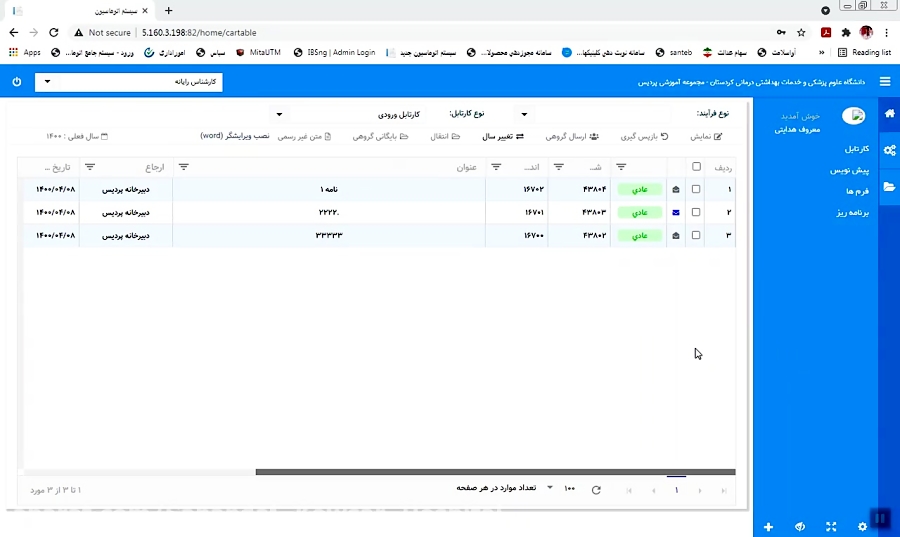Click the gears icon in sidebar strip
This screenshot has width=900, height=537.
click(x=889, y=150)
